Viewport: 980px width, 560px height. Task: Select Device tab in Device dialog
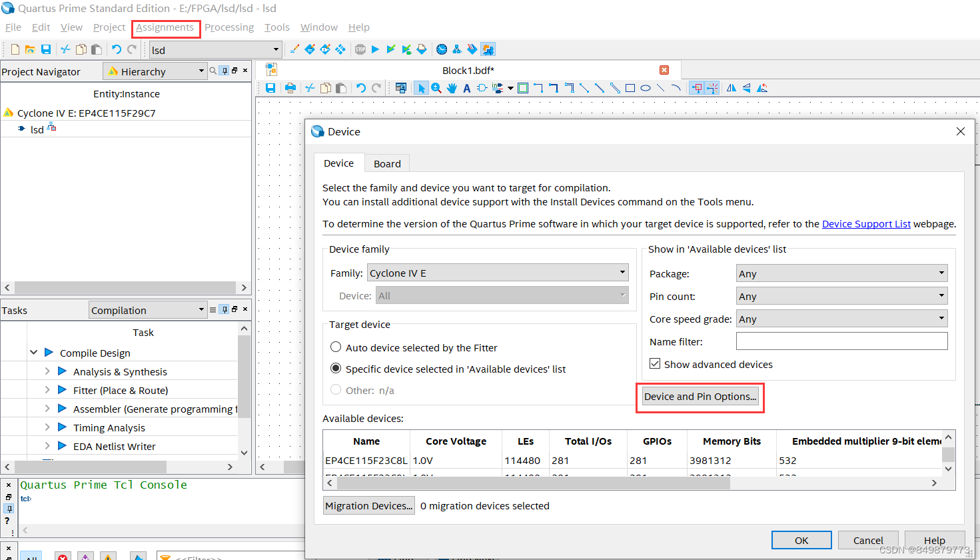coord(339,163)
